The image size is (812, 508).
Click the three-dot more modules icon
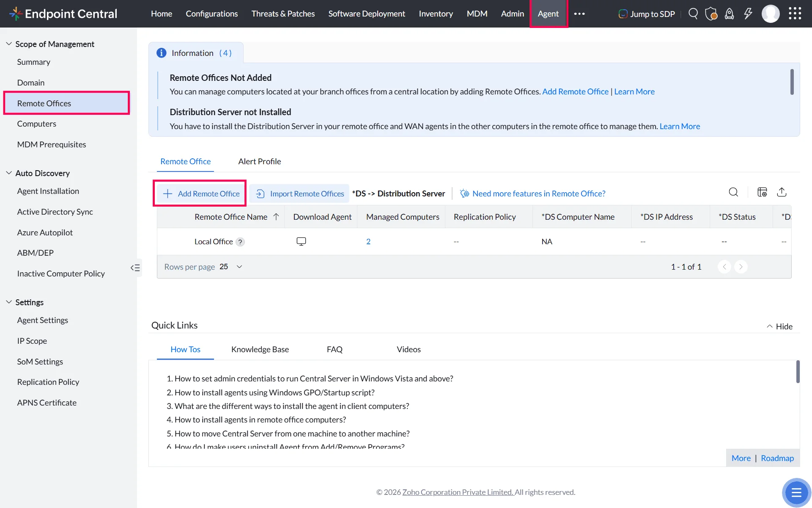(579, 14)
